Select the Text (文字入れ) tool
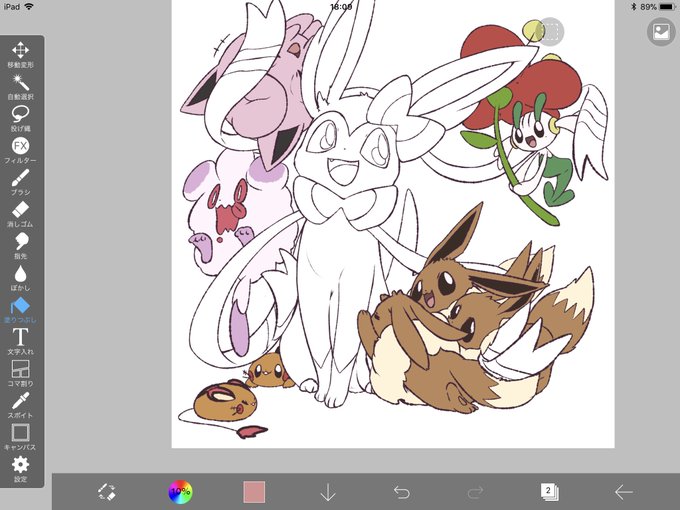The width and height of the screenshot is (680, 510). (20, 342)
